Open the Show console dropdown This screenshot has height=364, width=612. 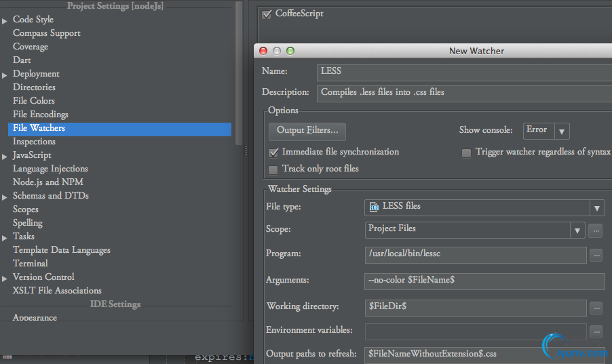(546, 131)
